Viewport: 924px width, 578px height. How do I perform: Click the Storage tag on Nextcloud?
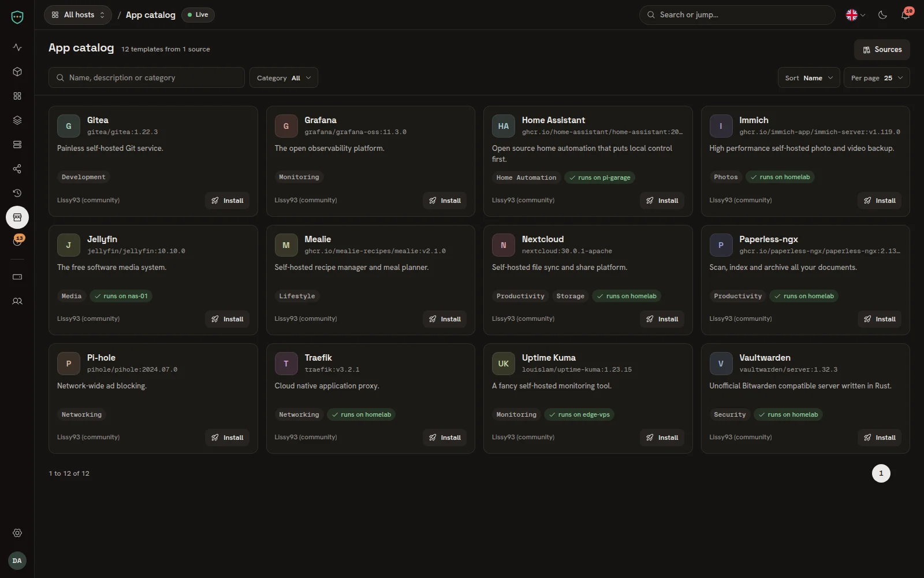pyautogui.click(x=571, y=296)
